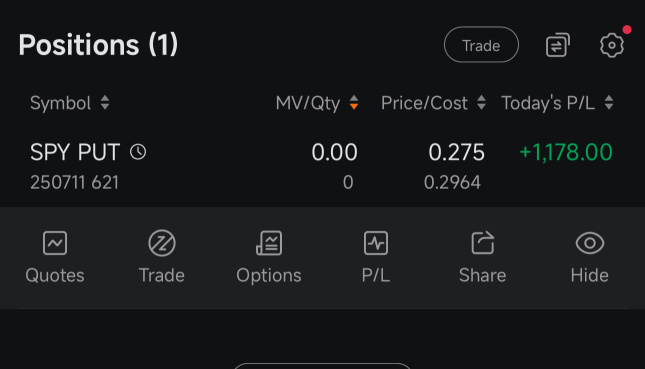
Task: Click the clock icon beside SPY PUT
Action: [x=138, y=152]
